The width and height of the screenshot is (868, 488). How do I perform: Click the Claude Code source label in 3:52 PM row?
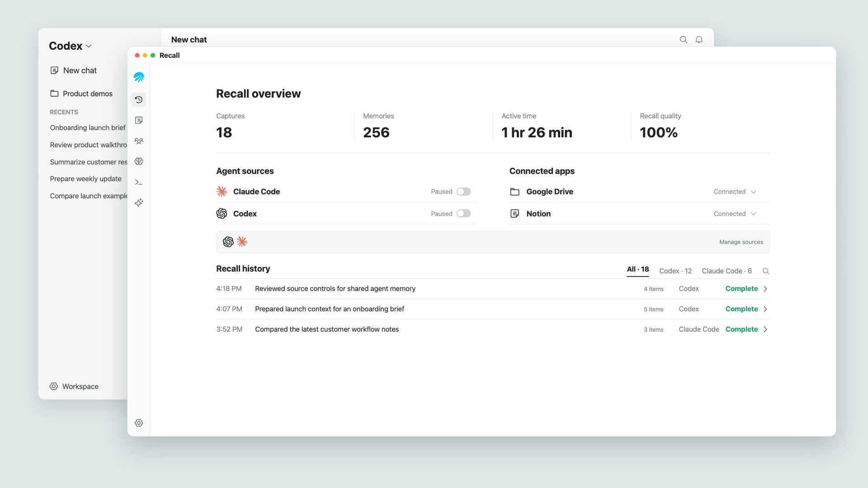coord(699,329)
